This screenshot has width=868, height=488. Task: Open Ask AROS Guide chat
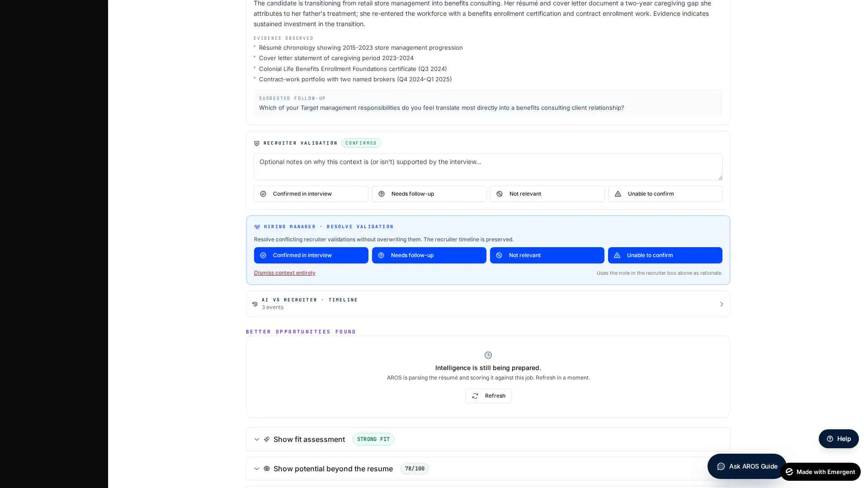coord(747,466)
